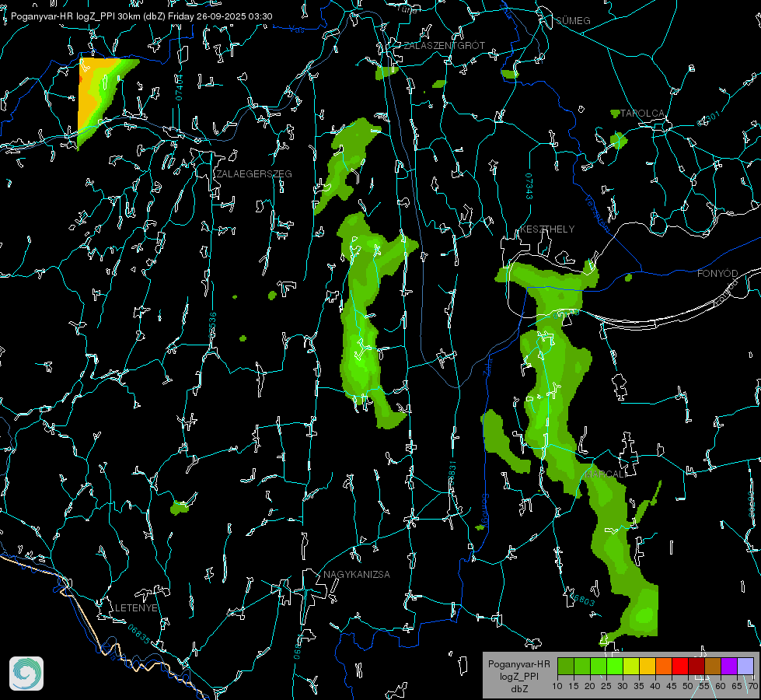Screen dimensions: 761x700
Task: Pick the 60-65 dBZ purple legend swatch
Action: coord(729,666)
